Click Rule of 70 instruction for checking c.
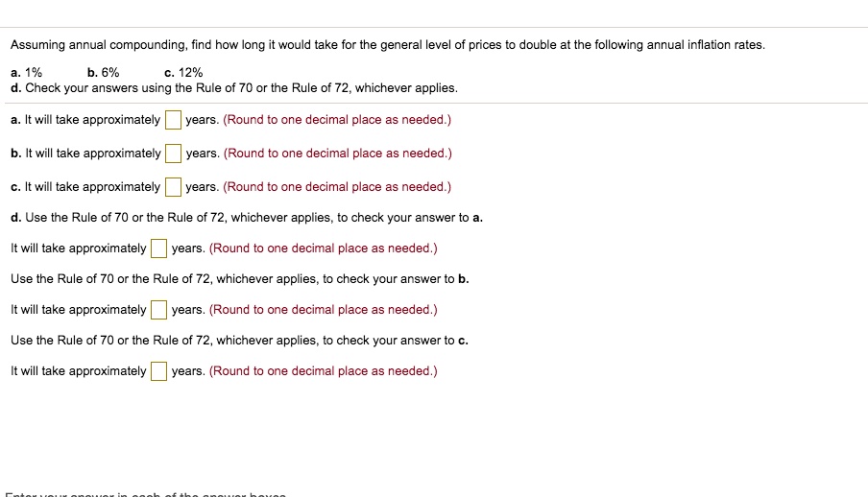The image size is (868, 497). pyautogui.click(x=240, y=341)
